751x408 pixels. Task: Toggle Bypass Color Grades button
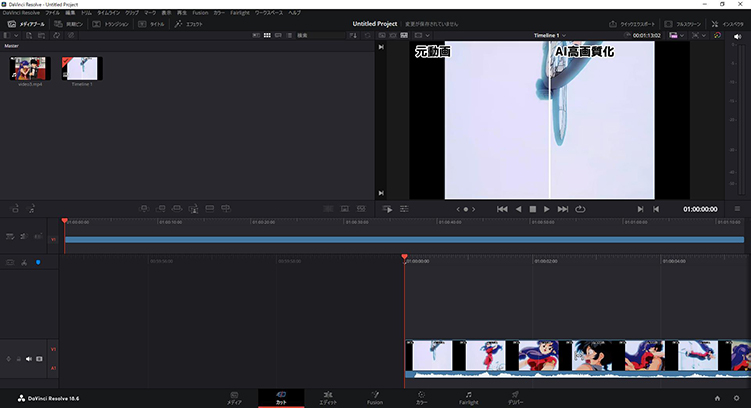click(x=717, y=35)
